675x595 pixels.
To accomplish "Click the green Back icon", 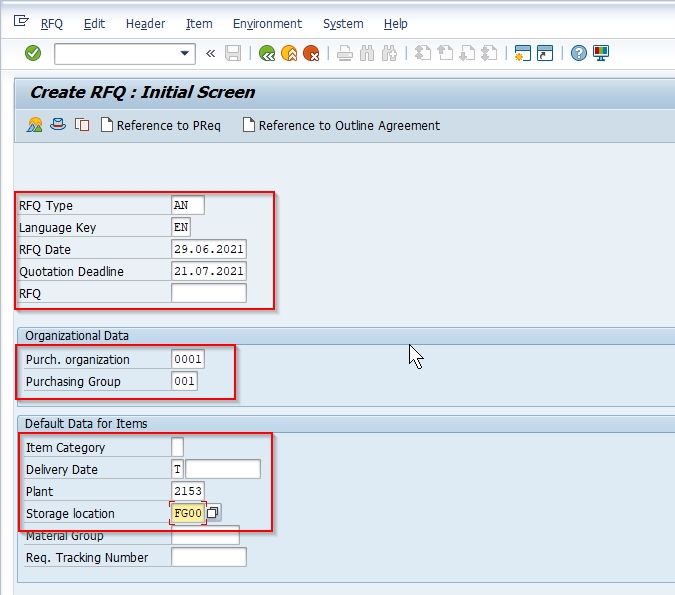I will click(267, 53).
